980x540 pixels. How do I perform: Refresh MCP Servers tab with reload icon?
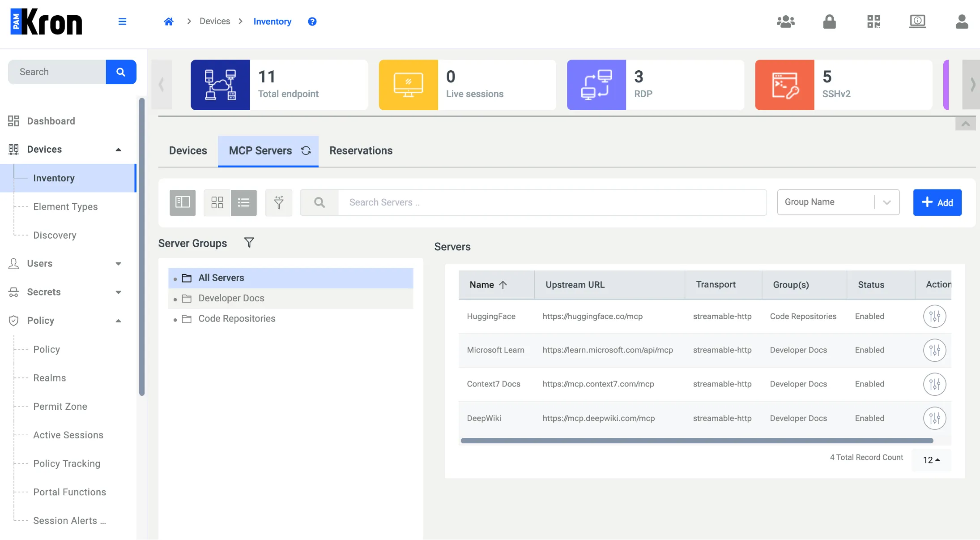pyautogui.click(x=306, y=150)
